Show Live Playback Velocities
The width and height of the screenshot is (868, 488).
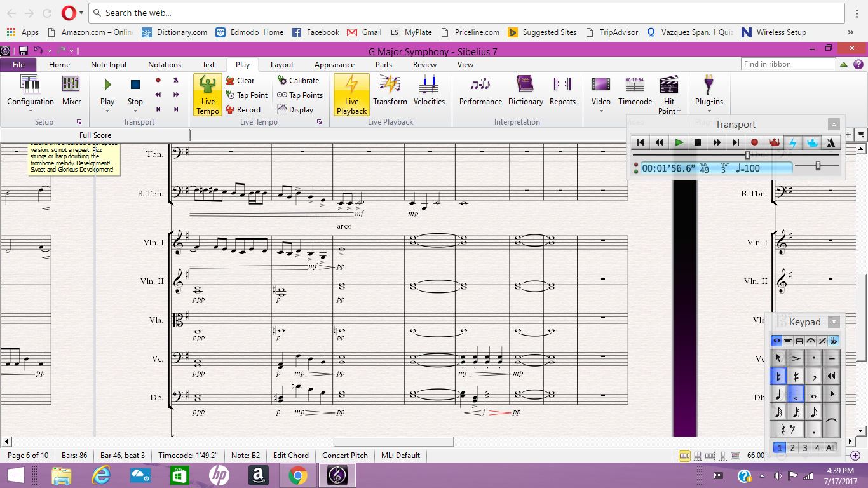point(429,91)
